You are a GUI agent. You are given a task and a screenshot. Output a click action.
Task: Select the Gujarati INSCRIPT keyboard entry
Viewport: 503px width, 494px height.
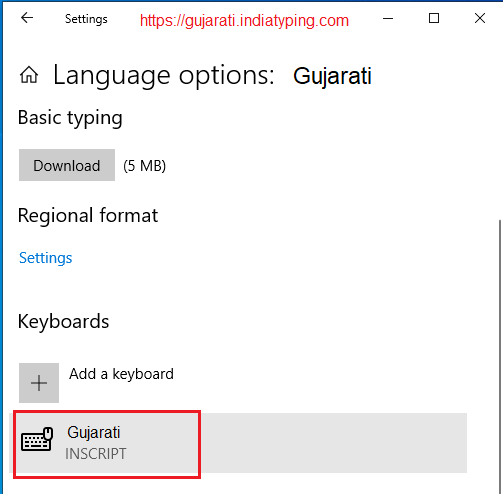[238, 443]
